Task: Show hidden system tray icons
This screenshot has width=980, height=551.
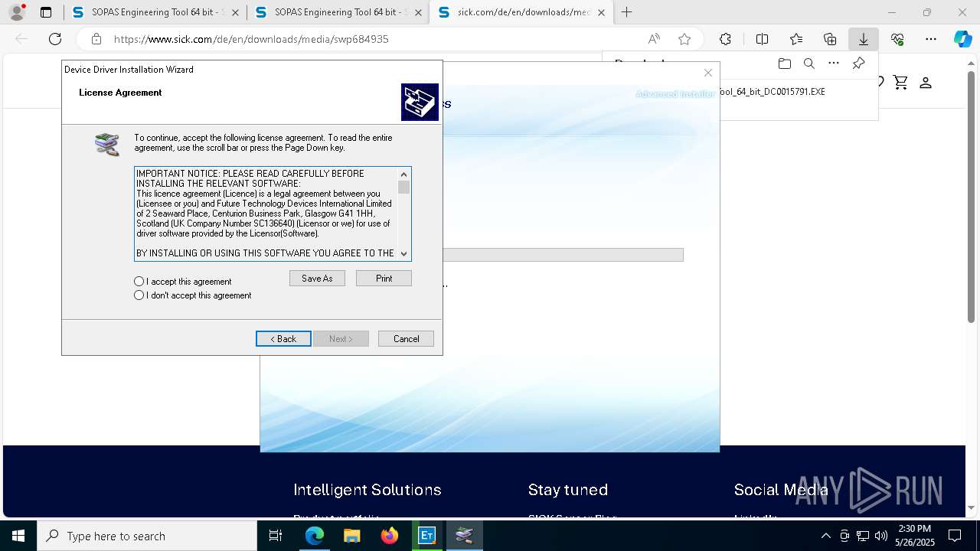Action: pyautogui.click(x=825, y=536)
